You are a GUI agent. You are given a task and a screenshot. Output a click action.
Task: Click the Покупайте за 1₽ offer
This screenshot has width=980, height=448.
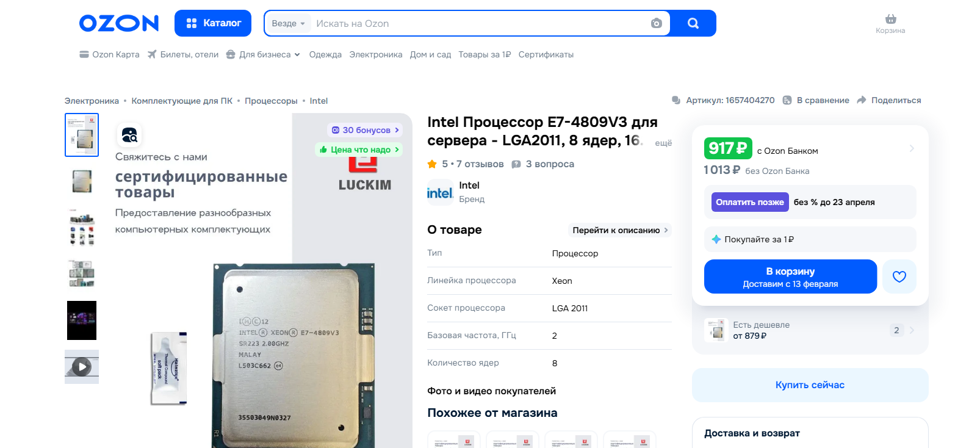(x=810, y=239)
